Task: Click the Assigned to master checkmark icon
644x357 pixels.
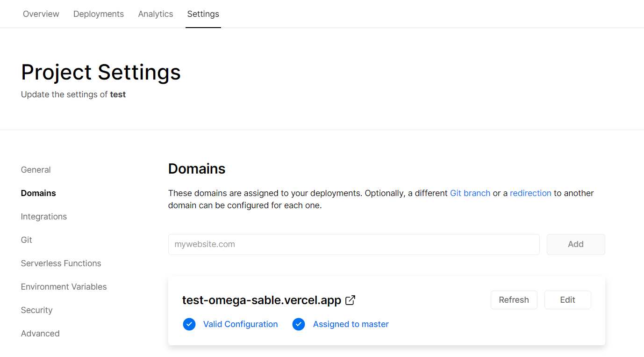Action: [x=299, y=324]
